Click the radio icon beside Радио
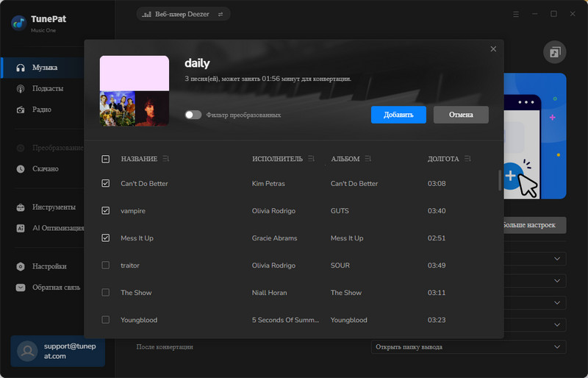 pos(21,110)
